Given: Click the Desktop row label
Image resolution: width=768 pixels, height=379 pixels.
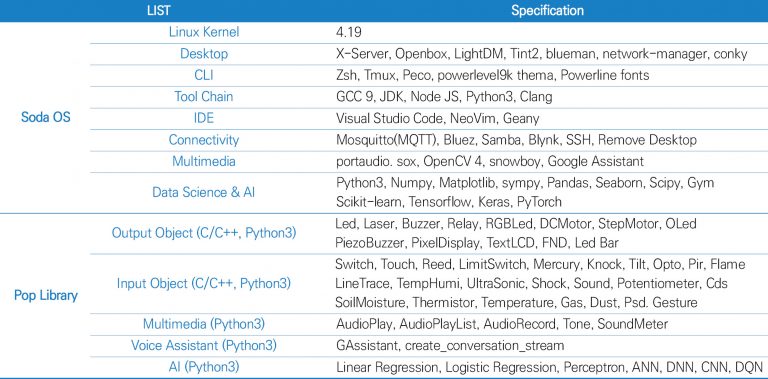Looking at the screenshot, I should pyautogui.click(x=204, y=54).
